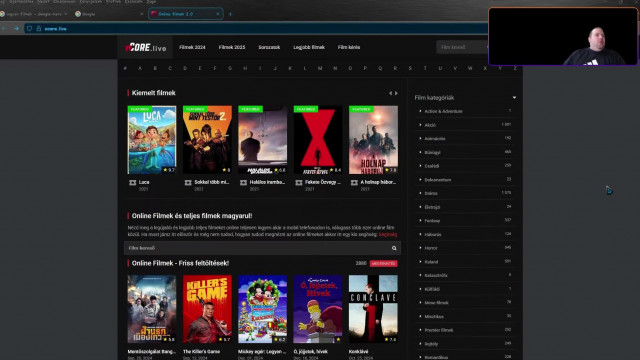This screenshot has width=640, height=360.
Task: Click the film icon beside A holnap háború title
Action: click(354, 182)
